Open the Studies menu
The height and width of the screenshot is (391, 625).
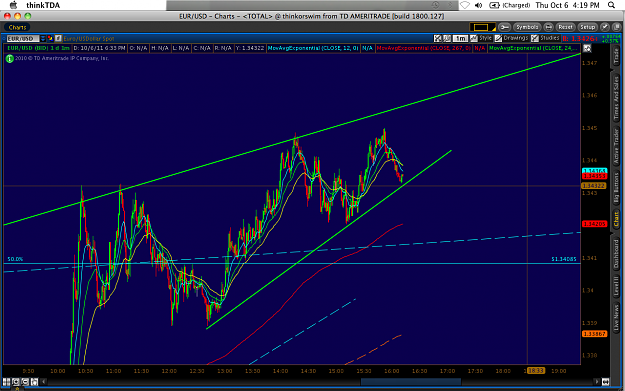tap(546, 38)
